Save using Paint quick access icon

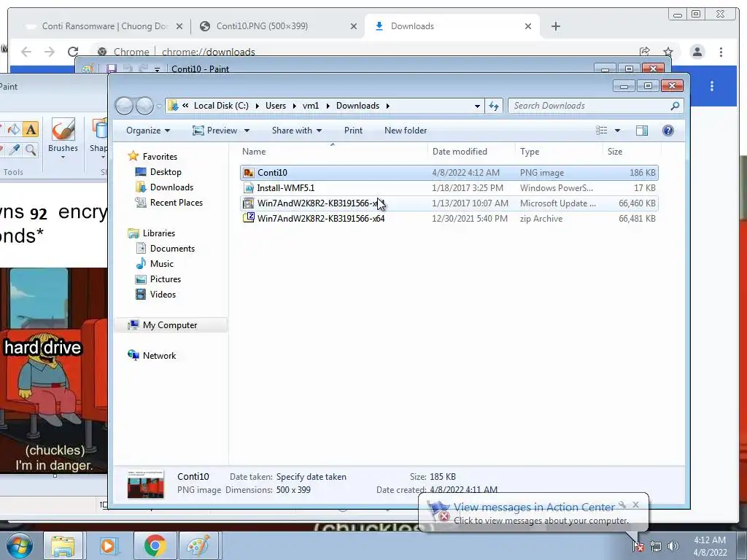(111, 69)
